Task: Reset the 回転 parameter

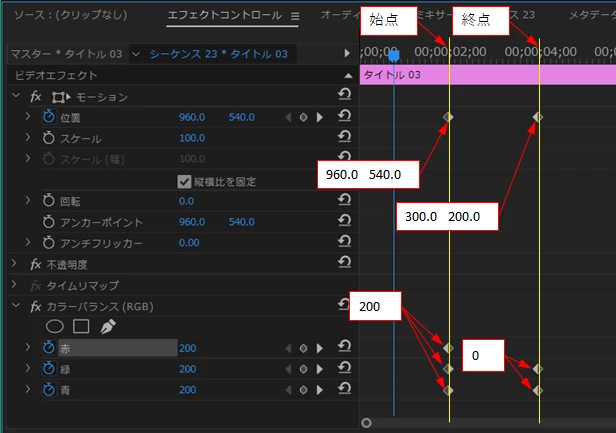Action: click(x=344, y=199)
